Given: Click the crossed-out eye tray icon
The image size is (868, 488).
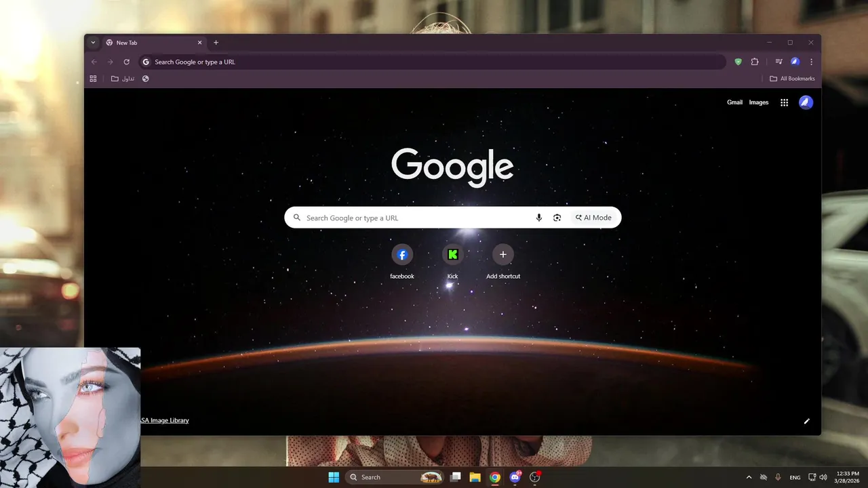Looking at the screenshot, I should click(764, 477).
